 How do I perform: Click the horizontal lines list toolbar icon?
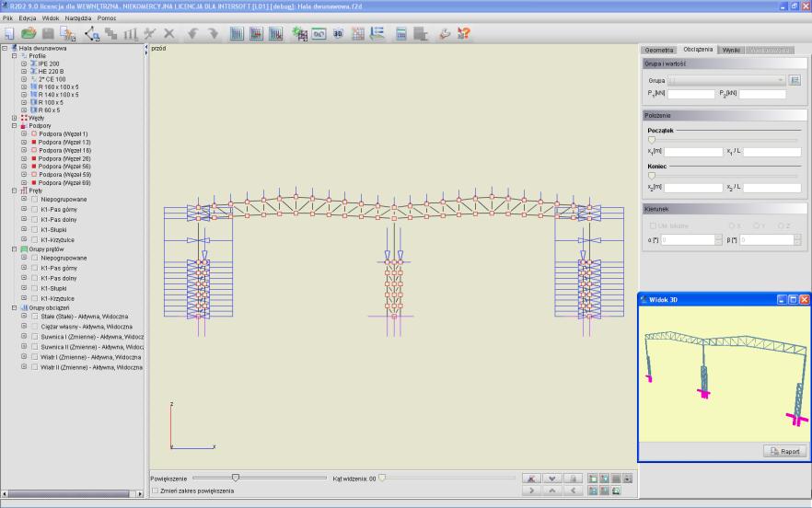pyautogui.click(x=377, y=34)
